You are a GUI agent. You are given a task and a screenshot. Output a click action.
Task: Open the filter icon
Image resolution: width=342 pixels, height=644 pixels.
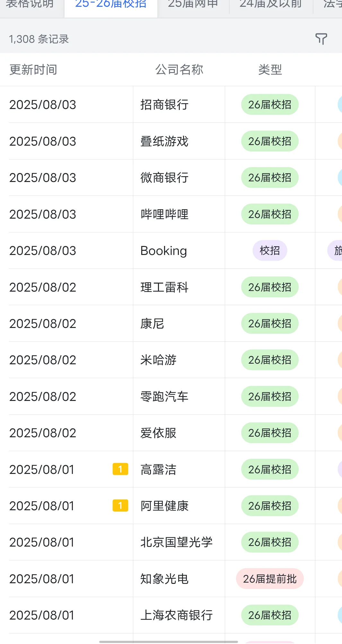click(x=321, y=39)
